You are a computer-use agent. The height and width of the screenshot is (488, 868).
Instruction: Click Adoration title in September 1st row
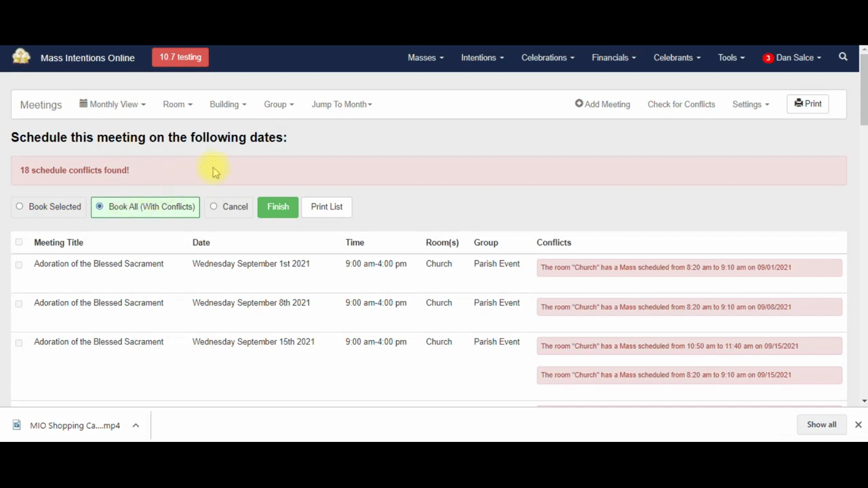98,264
